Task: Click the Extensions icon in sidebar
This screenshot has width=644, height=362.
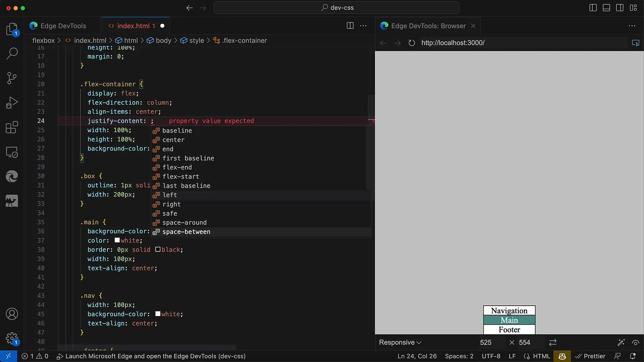Action: (12, 127)
